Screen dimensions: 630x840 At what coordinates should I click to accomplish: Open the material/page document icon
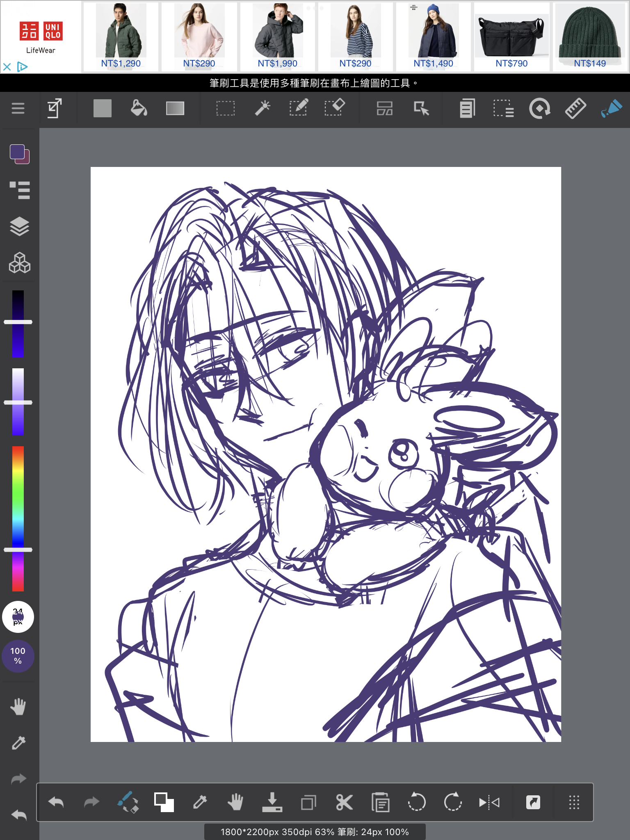click(x=467, y=108)
